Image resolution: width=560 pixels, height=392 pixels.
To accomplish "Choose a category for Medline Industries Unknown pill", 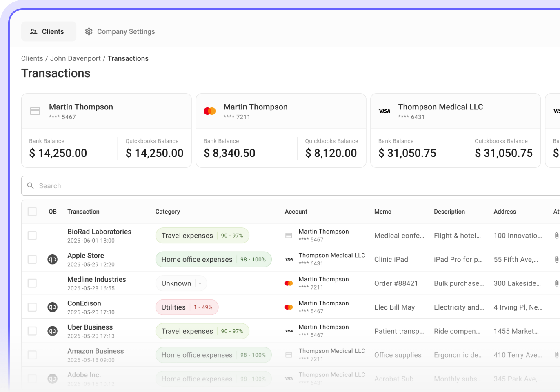I will pos(181,283).
